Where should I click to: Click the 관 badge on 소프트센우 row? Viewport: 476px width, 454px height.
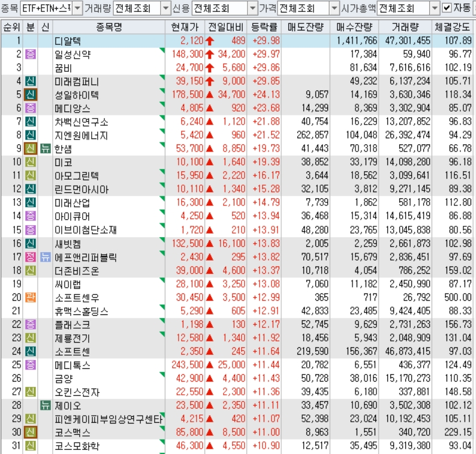pos(31,297)
